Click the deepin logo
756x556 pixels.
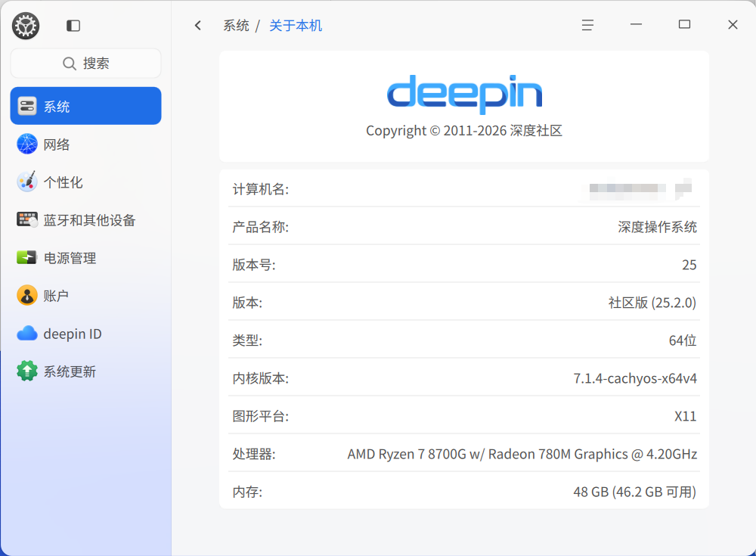click(x=464, y=94)
